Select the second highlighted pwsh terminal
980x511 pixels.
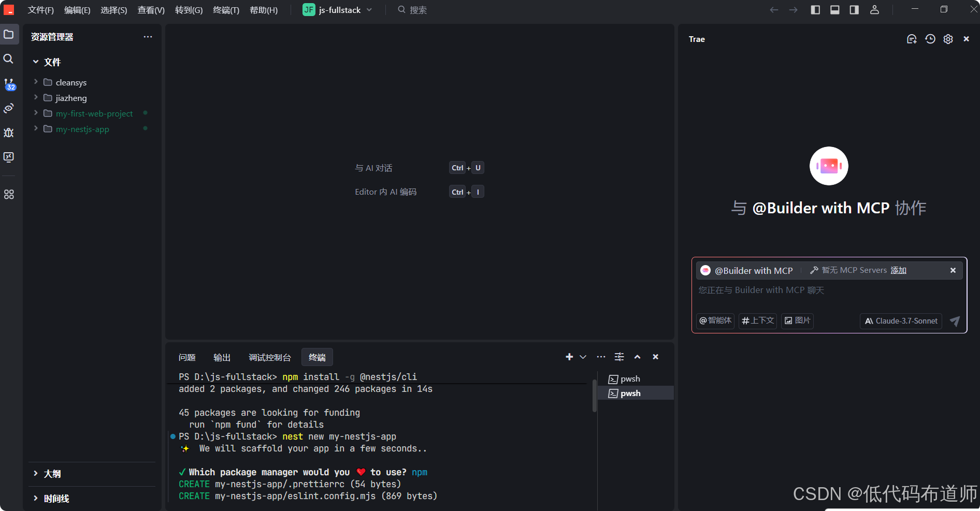[636, 393]
